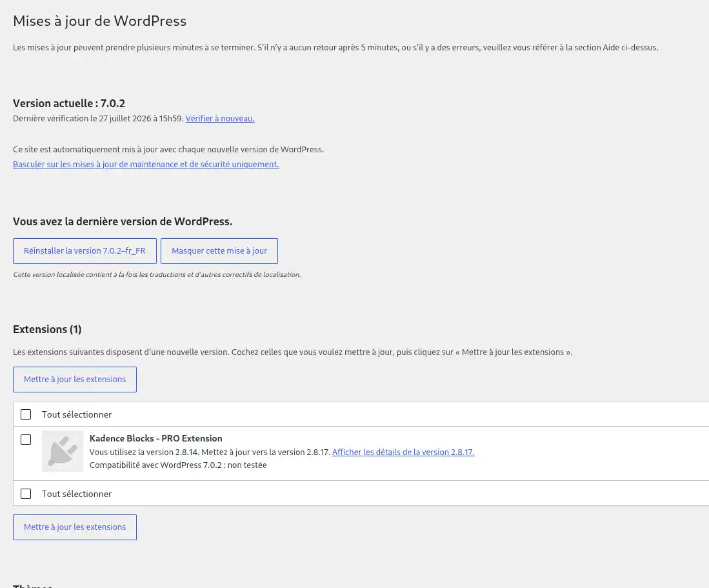Image resolution: width=709 pixels, height=588 pixels.
Task: Click 'Vous avez la dernière version de WordPress.' heading
Action: click(123, 221)
